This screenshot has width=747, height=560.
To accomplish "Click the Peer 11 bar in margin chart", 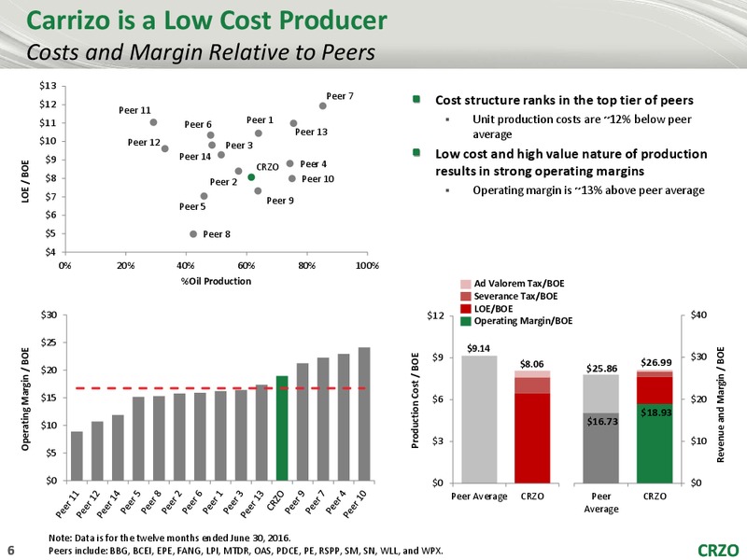I will (x=77, y=455).
